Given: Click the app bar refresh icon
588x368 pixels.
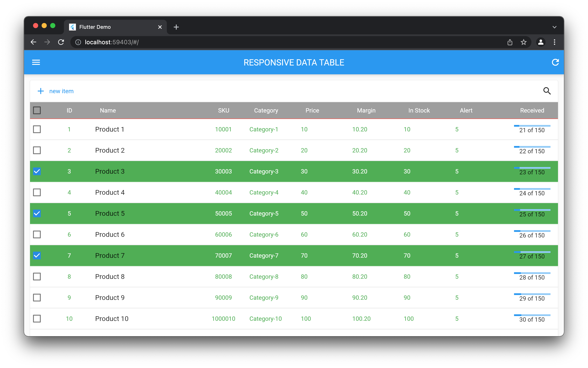Looking at the screenshot, I should click(555, 62).
